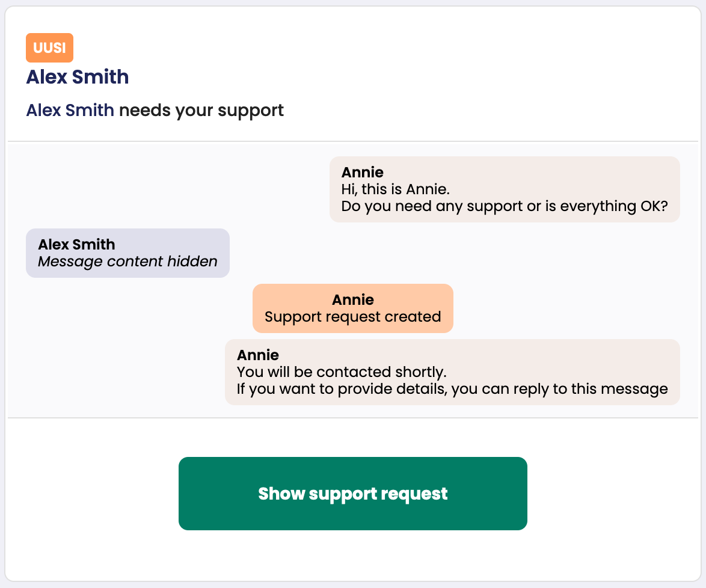Select Alex Smith's name in the grey bubble
The width and height of the screenshot is (706, 588).
(x=76, y=245)
